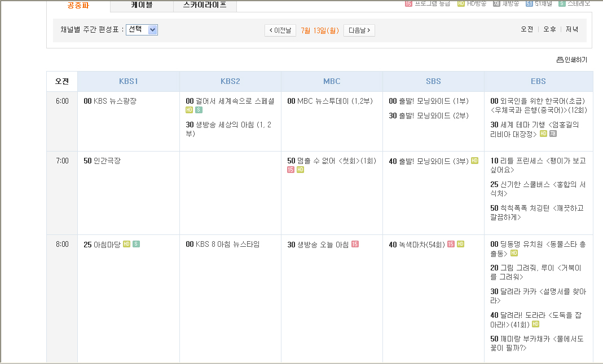Viewport: 603px width, 364px height.
Task: Click the HD방송 legend icon
Action: pos(461,3)
